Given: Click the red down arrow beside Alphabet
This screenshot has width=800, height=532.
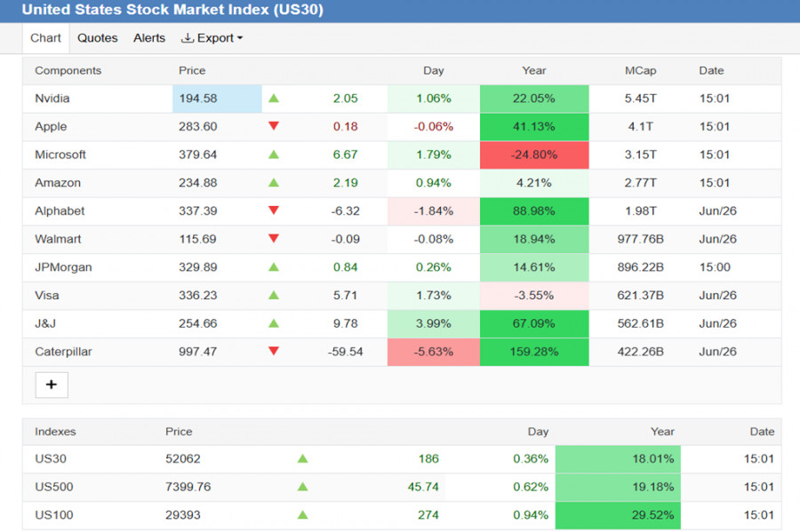Looking at the screenshot, I should (274, 210).
